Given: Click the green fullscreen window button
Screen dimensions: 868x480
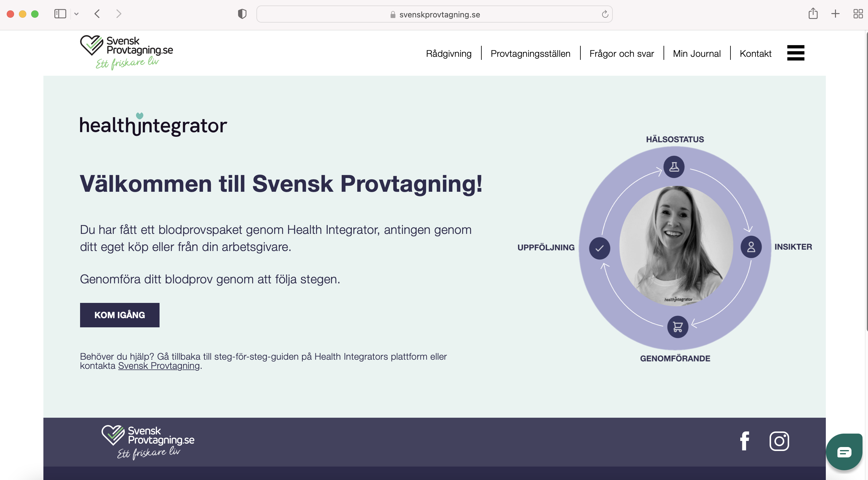Looking at the screenshot, I should click(x=35, y=14).
